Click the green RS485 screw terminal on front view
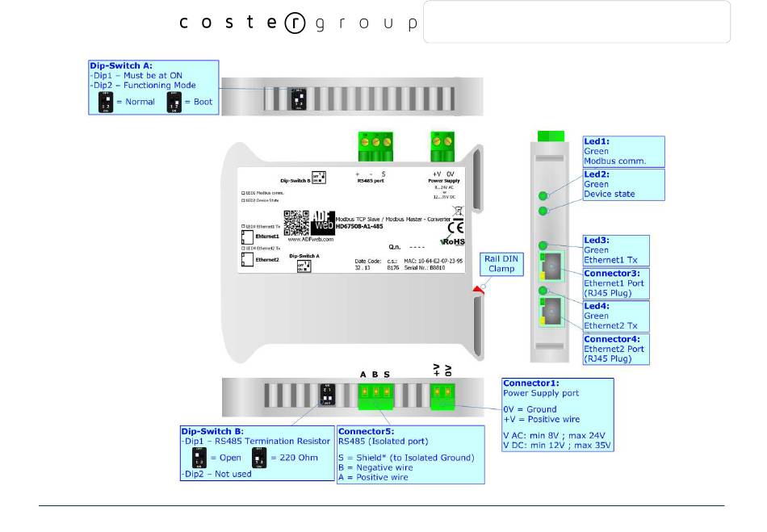 pyautogui.click(x=375, y=146)
